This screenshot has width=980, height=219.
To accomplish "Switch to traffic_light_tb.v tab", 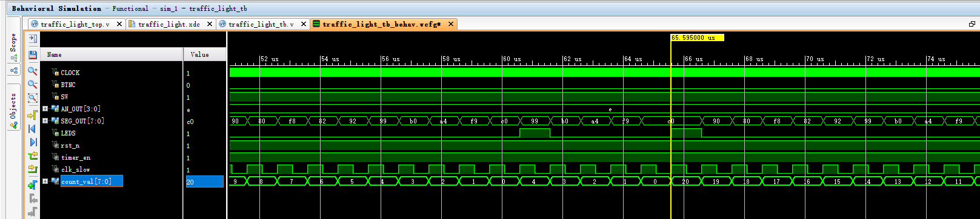I will coord(261,24).
